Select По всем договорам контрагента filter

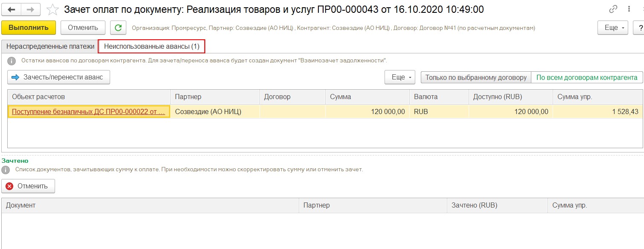click(587, 78)
